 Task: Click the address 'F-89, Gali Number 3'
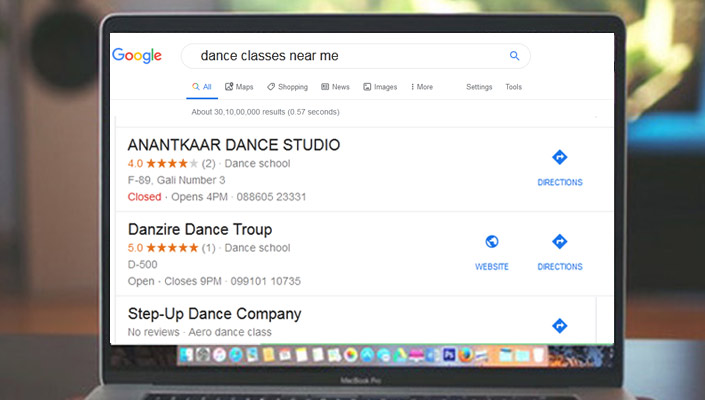pyautogui.click(x=176, y=180)
